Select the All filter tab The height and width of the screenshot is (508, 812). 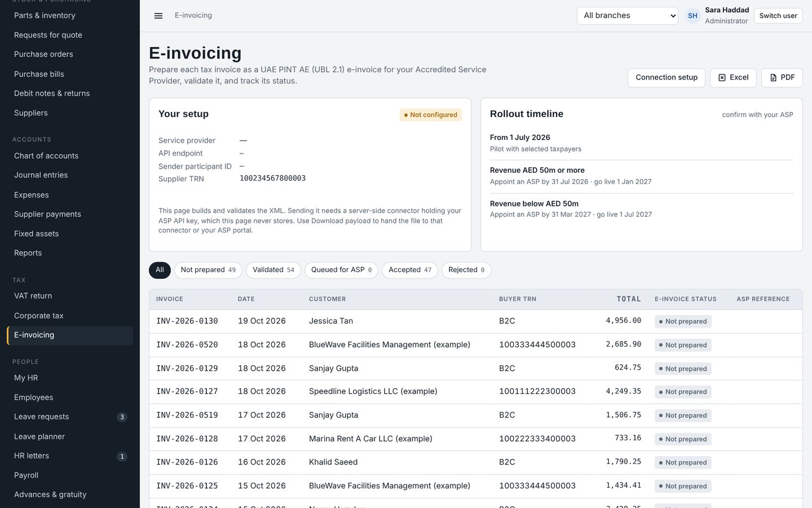[160, 270]
